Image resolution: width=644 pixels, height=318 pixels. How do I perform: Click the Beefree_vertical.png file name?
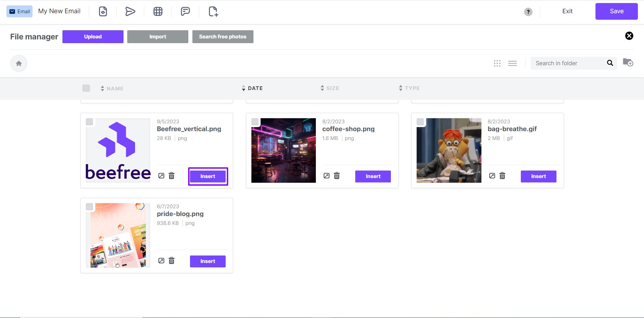pyautogui.click(x=189, y=129)
